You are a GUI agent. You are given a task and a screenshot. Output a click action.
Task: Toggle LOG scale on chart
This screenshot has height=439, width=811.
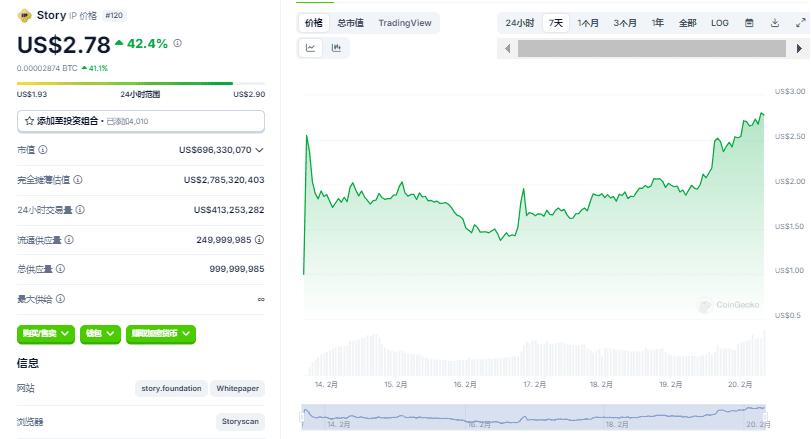click(719, 23)
